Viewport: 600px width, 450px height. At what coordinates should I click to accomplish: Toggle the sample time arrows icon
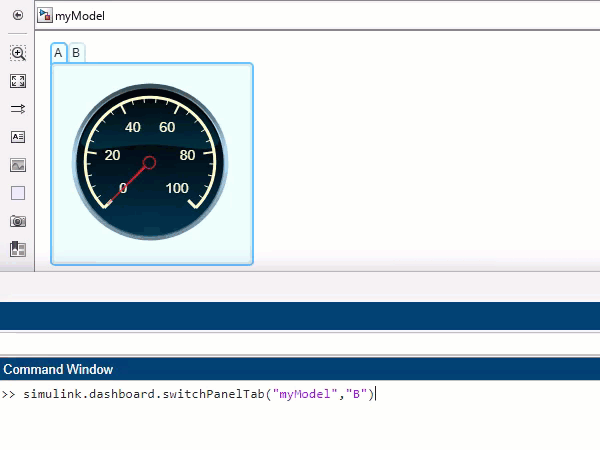pos(18,109)
